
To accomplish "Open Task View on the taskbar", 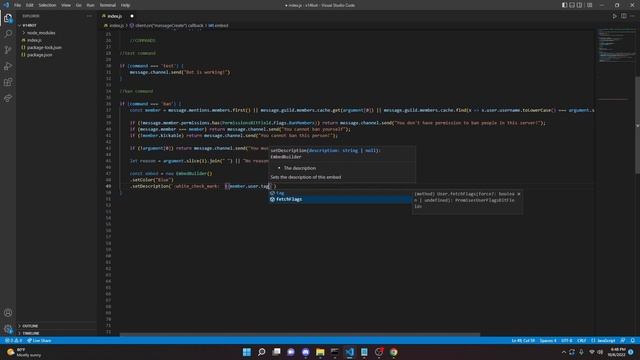I will coord(276,352).
